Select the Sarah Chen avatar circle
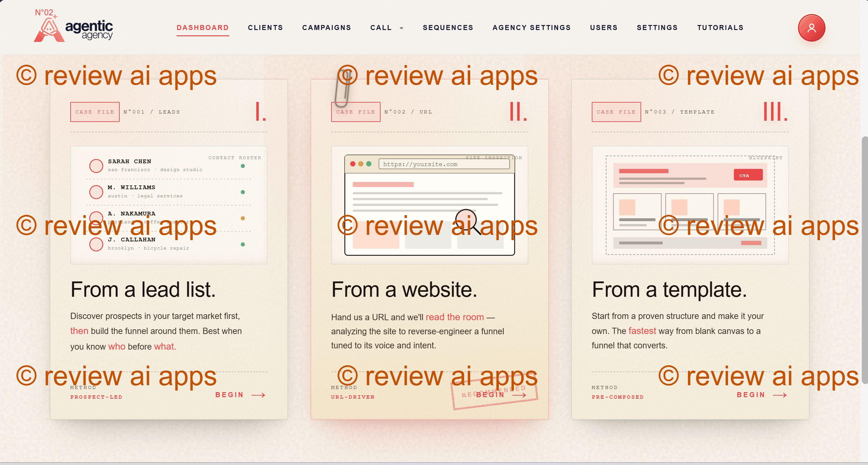The image size is (868, 465). coord(96,165)
